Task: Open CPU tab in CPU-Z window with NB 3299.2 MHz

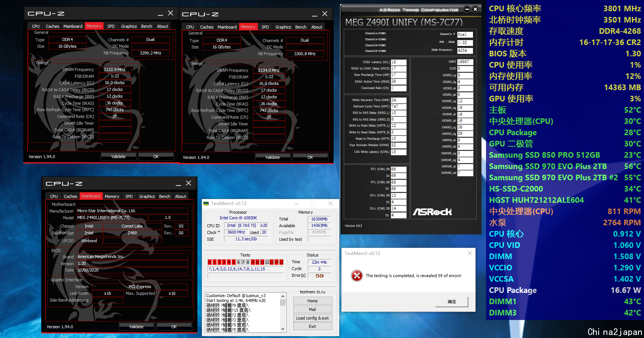Action: click(x=36, y=26)
